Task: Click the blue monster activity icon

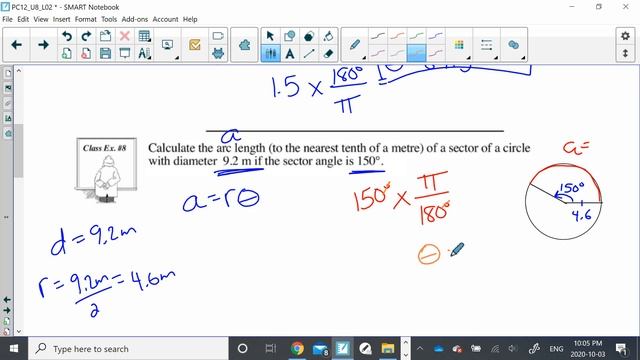Action: point(218,53)
